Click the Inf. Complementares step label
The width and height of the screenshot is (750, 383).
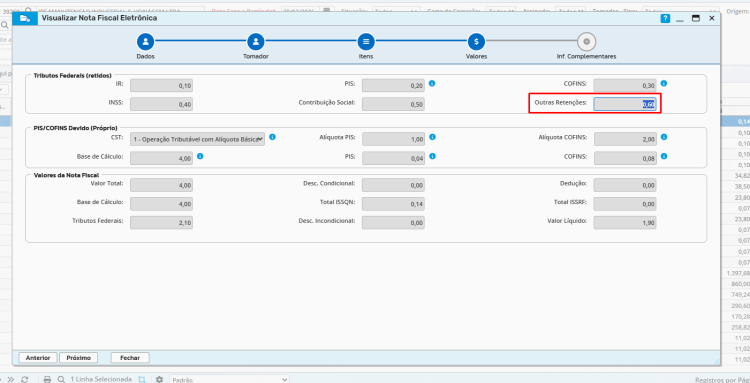586,56
